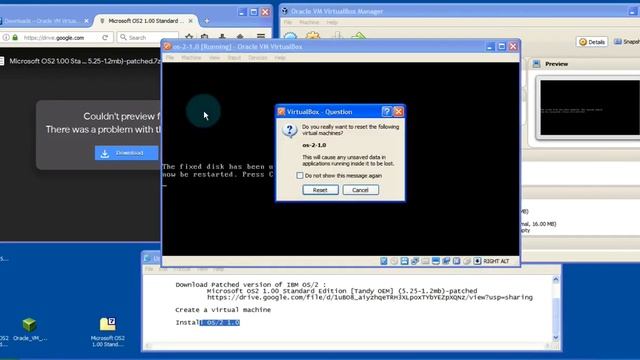Click the floppy disk icon in VM status bar
The width and height of the screenshot is (640, 360).
pos(404,261)
